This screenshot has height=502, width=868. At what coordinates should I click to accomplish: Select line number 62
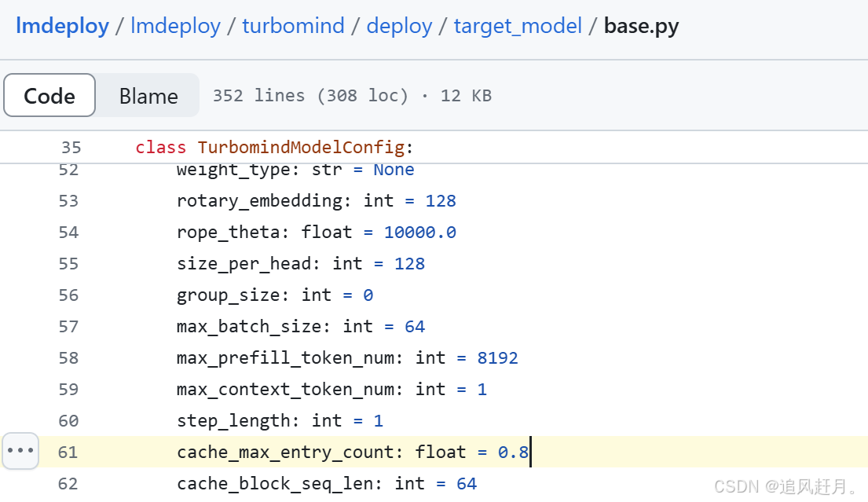click(x=68, y=484)
